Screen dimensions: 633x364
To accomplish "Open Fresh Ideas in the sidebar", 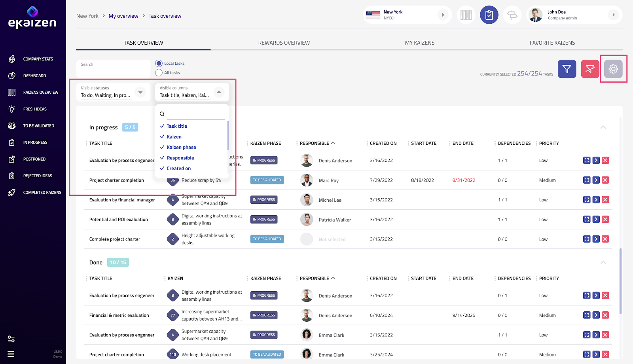I will pos(27,109).
